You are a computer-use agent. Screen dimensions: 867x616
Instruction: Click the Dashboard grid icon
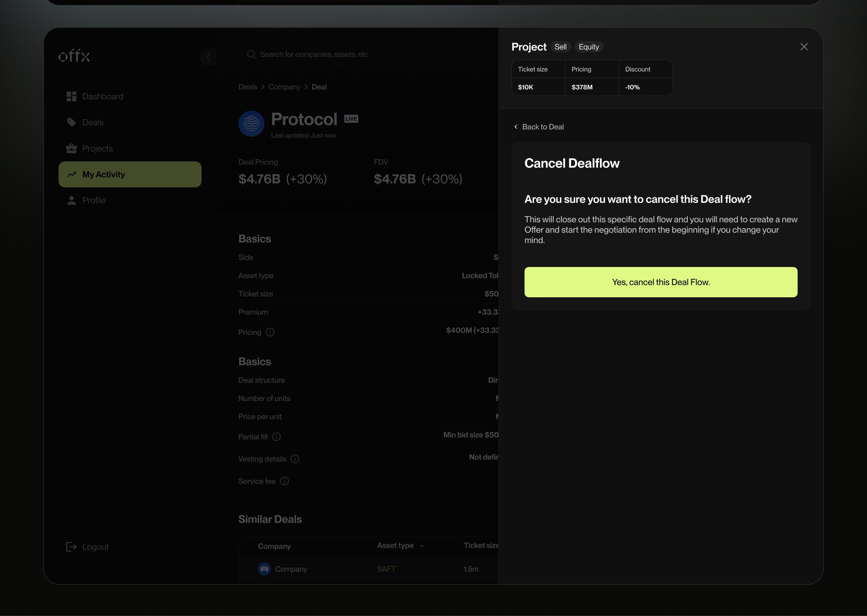(71, 96)
